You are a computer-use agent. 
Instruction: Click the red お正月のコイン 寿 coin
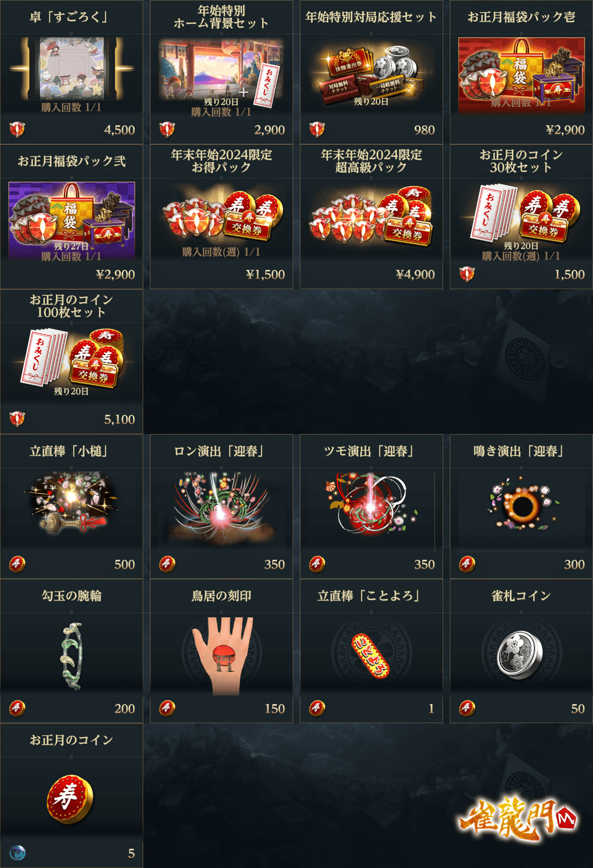[70, 798]
